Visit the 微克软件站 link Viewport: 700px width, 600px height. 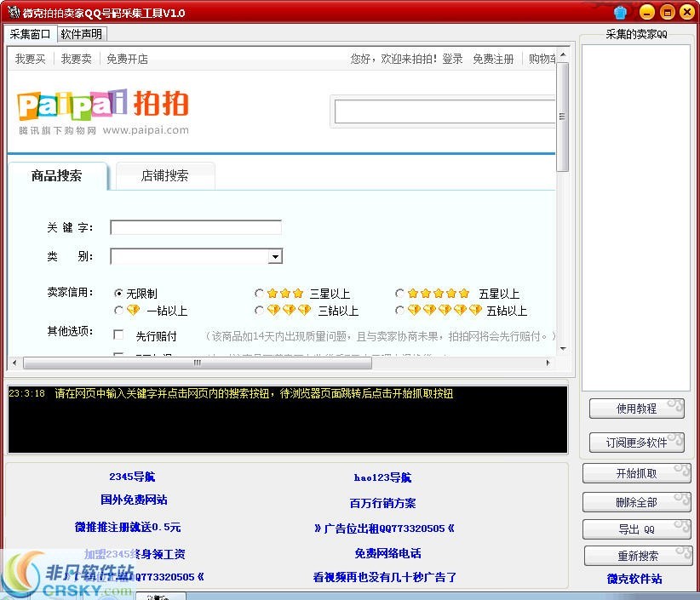coord(636,580)
